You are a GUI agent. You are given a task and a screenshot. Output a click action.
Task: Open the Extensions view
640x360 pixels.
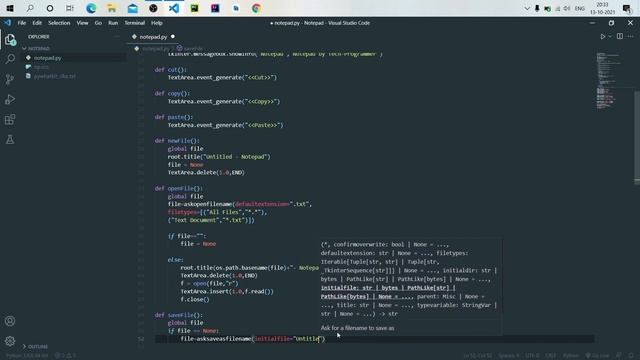[10, 120]
